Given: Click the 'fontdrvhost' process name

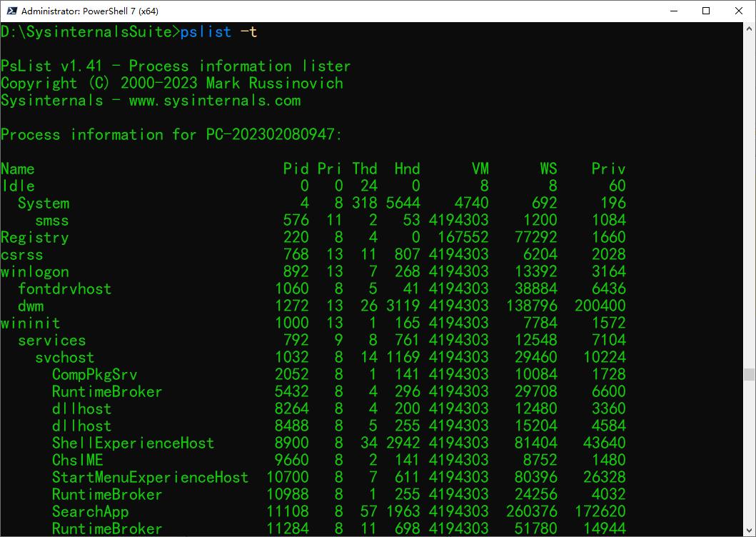Looking at the screenshot, I should pos(65,289).
